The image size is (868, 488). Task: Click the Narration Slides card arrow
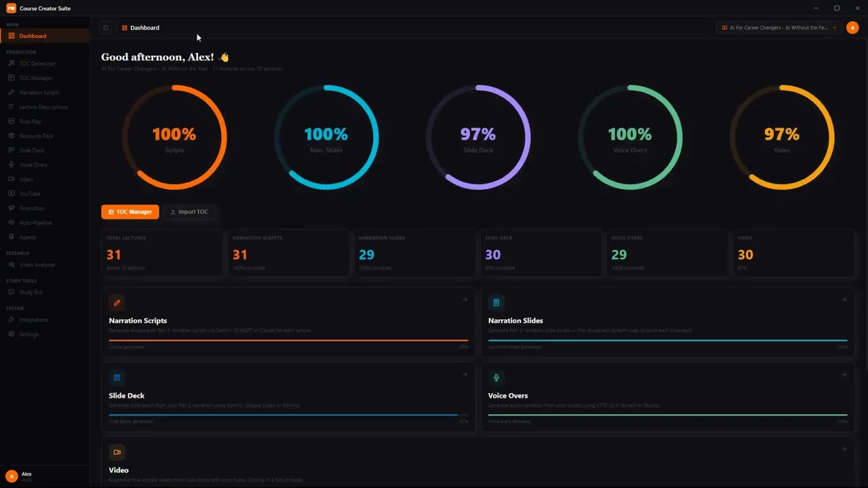click(x=844, y=300)
